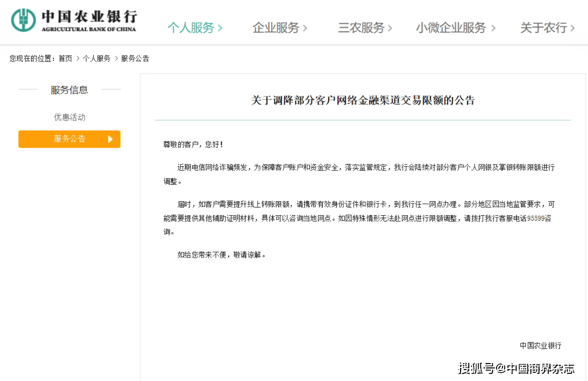The width and height of the screenshot is (588, 381).
Task: Expand the 关于农行 navigation dropdown
Action: coord(544,27)
